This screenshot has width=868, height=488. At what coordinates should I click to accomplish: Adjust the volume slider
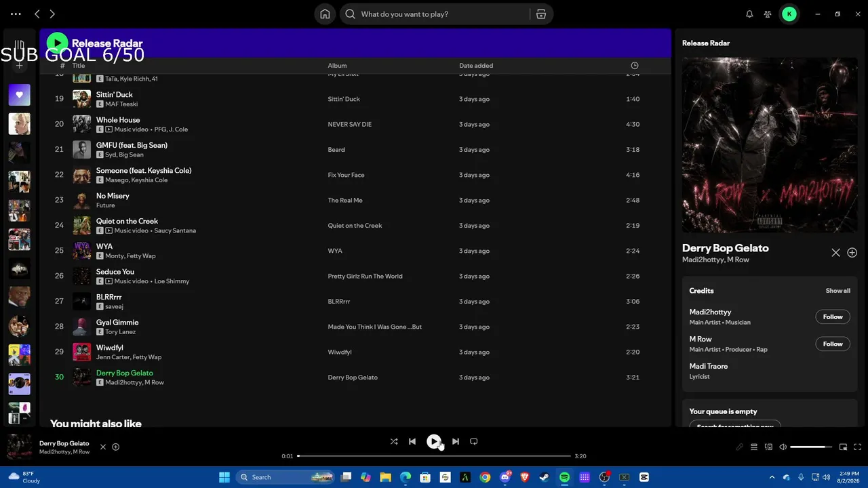point(812,447)
